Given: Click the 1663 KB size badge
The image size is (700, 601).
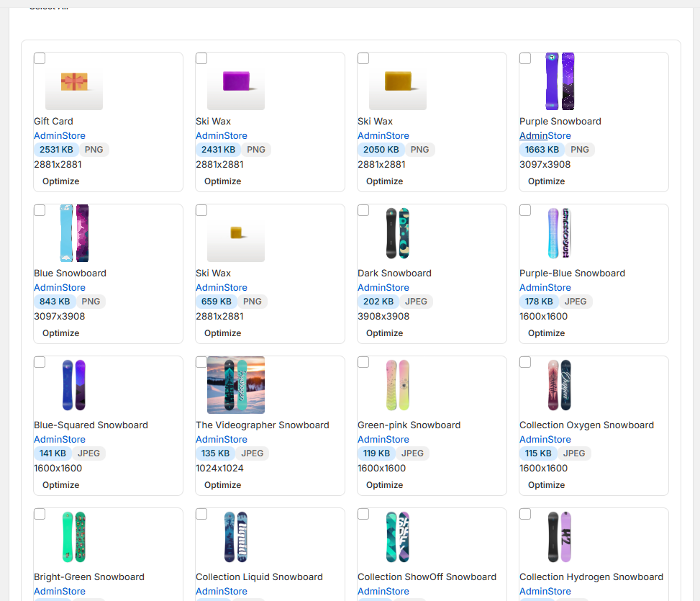Looking at the screenshot, I should (542, 150).
